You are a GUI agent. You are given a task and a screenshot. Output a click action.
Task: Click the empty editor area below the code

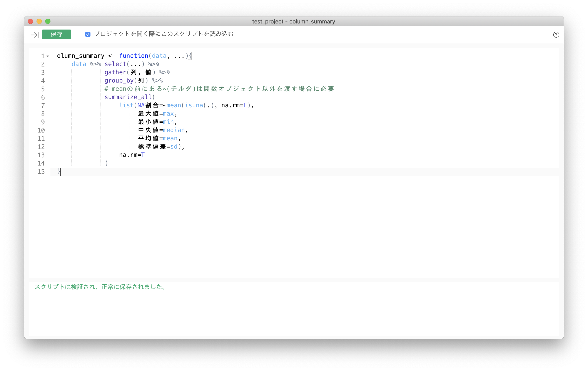(x=294, y=227)
